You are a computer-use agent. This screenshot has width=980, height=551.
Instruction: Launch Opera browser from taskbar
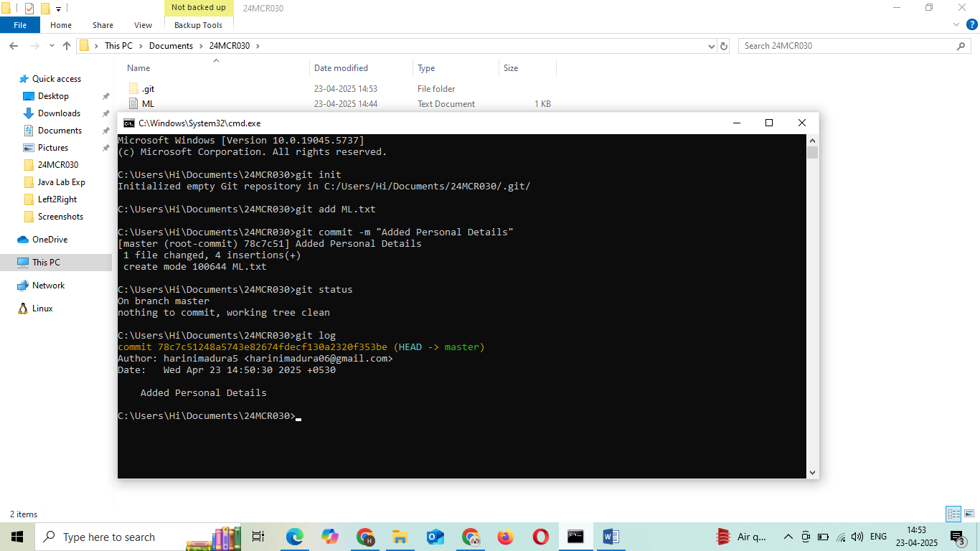541,537
